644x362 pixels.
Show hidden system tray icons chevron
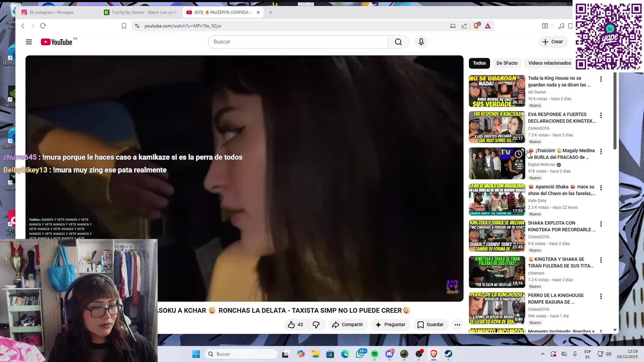tap(542, 354)
